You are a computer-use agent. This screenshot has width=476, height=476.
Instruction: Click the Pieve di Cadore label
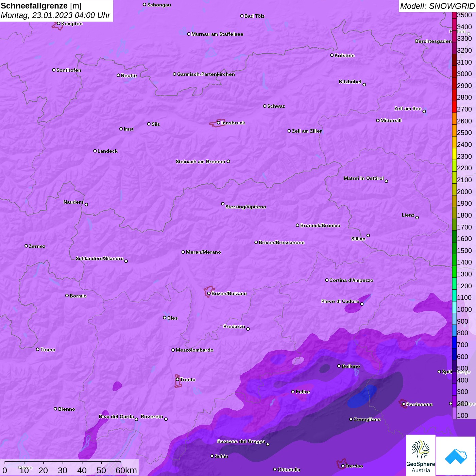pos(340,301)
